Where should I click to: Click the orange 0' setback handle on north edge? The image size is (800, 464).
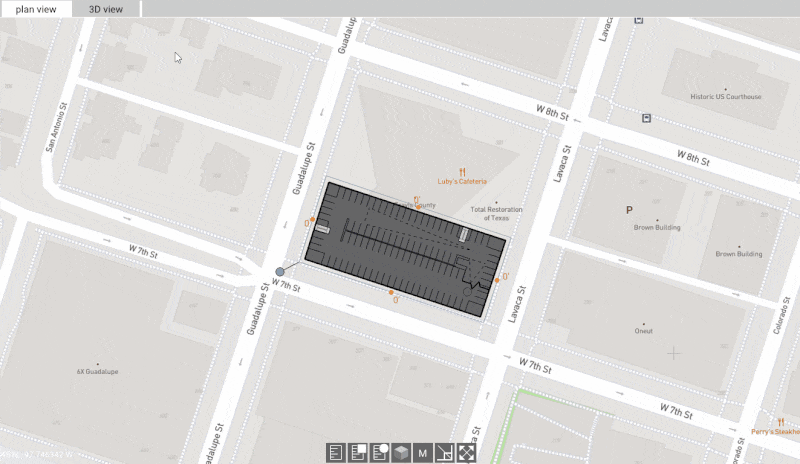click(x=418, y=207)
